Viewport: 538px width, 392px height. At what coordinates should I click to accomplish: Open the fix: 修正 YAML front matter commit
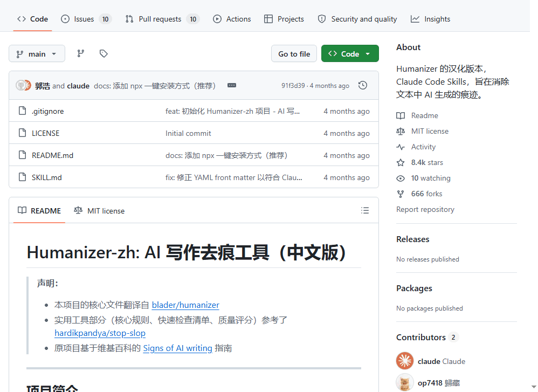click(x=234, y=177)
